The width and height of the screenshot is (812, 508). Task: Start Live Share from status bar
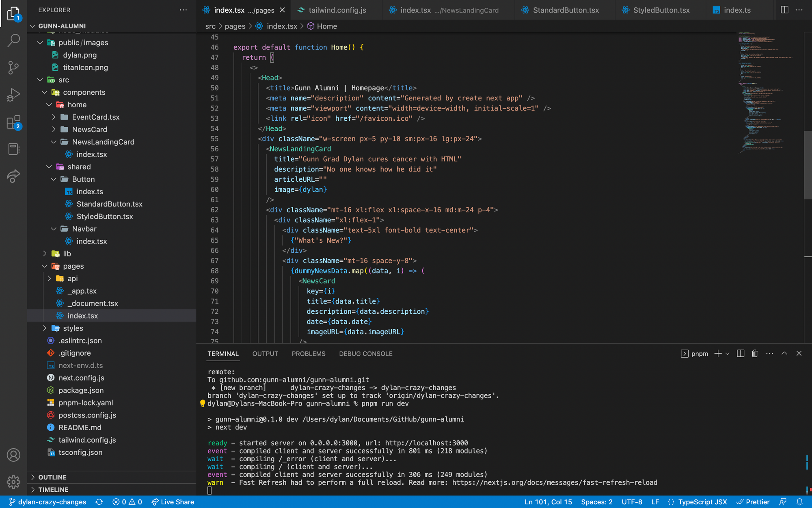173,502
